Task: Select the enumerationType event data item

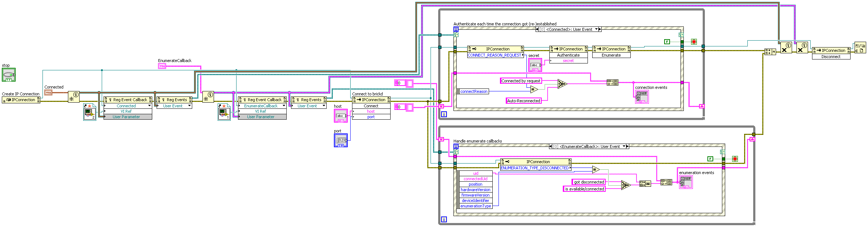Action: click(475, 206)
